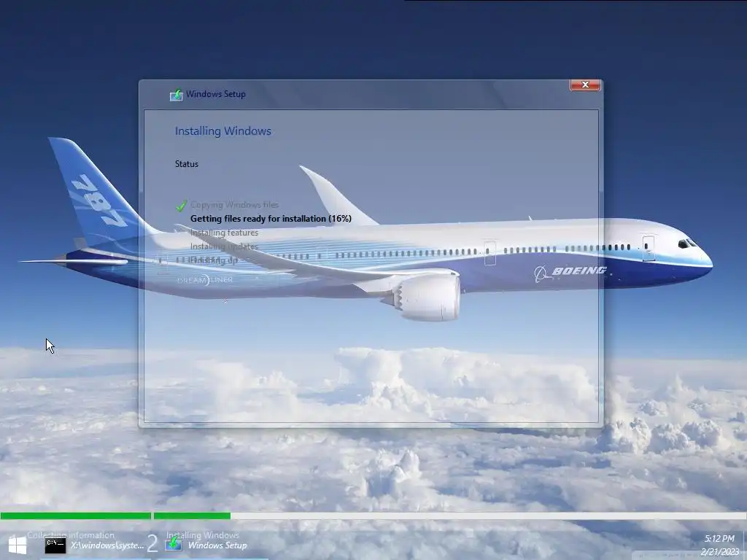Viewport: 747px width, 560px height.
Task: Open the Windows Setup taskbar icon
Action: 174,542
